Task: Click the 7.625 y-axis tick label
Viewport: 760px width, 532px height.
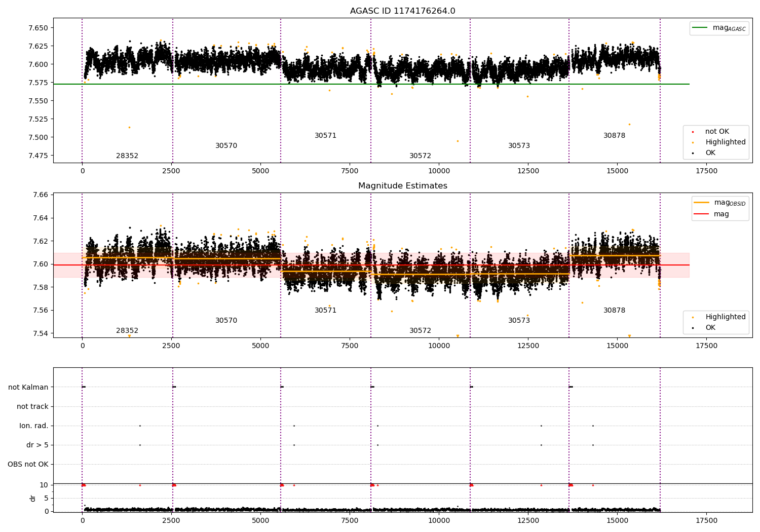Action: (39, 46)
